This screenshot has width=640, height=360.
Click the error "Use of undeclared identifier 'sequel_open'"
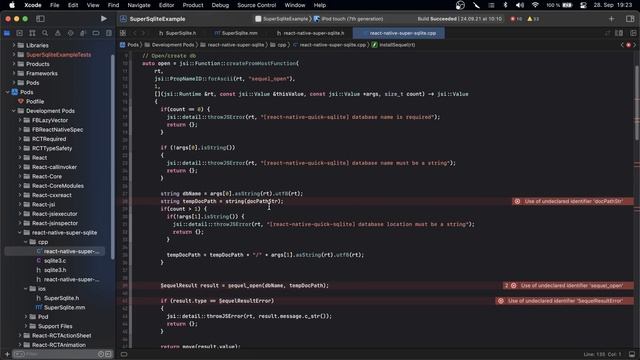[568, 286]
